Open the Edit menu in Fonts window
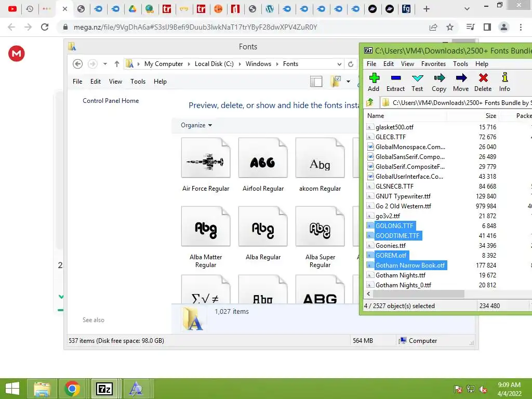The height and width of the screenshot is (399, 532). [96, 82]
